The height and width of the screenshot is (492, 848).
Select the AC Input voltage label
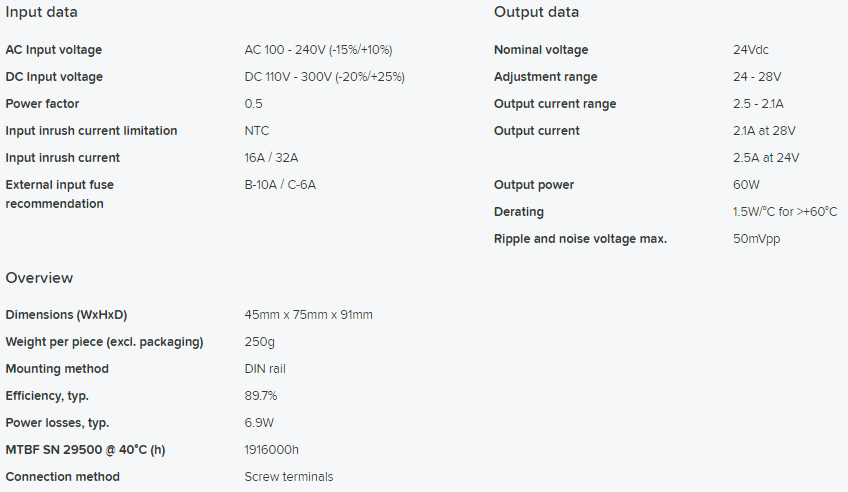(54, 50)
